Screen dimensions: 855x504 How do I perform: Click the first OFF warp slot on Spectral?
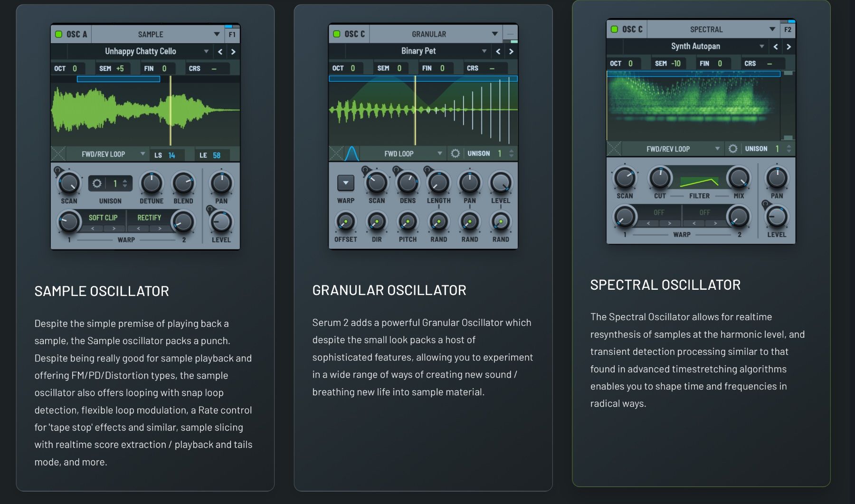(x=659, y=212)
